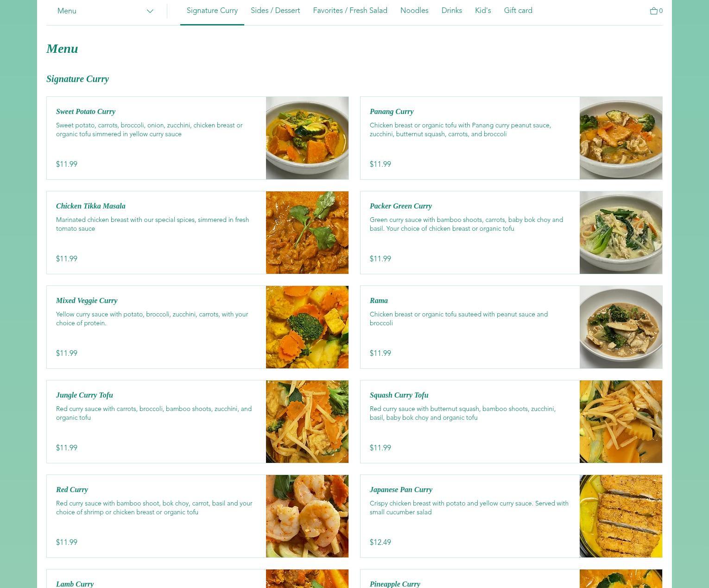View the Red Curry shrimp photo
The image size is (709, 588).
(x=307, y=516)
